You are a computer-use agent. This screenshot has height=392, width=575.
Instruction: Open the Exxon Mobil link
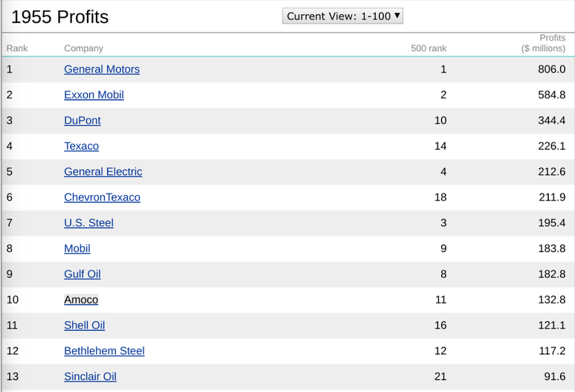point(94,95)
